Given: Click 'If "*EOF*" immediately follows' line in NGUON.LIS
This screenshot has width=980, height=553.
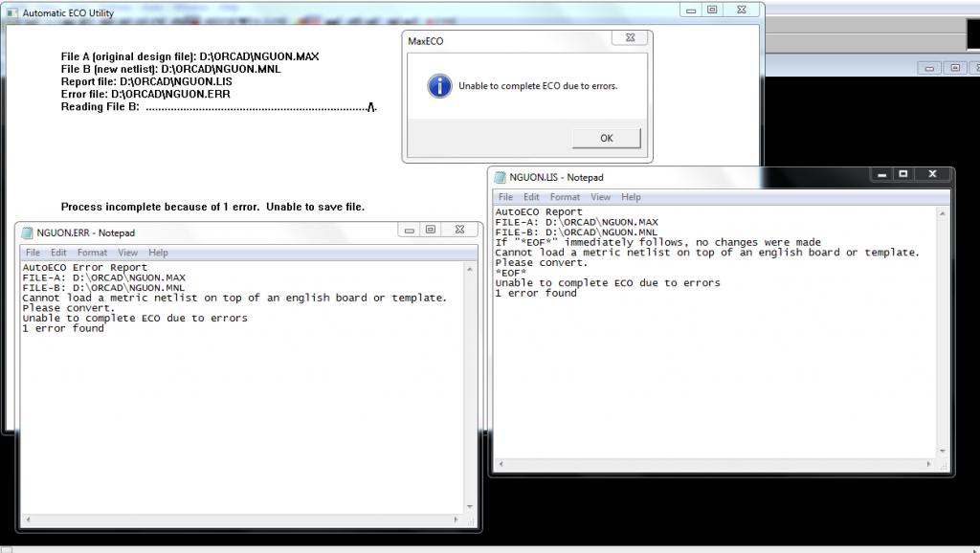Looking at the screenshot, I should tap(658, 242).
